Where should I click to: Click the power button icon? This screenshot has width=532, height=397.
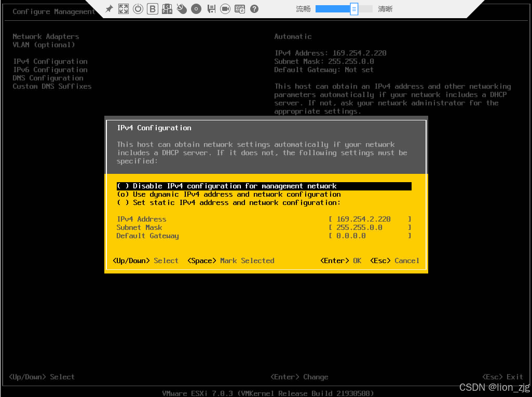tap(138, 9)
